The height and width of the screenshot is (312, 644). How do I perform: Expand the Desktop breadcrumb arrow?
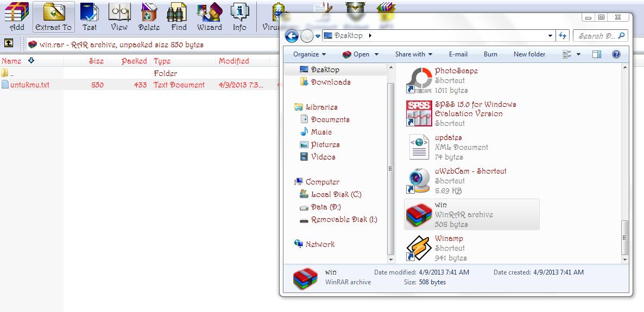point(370,36)
